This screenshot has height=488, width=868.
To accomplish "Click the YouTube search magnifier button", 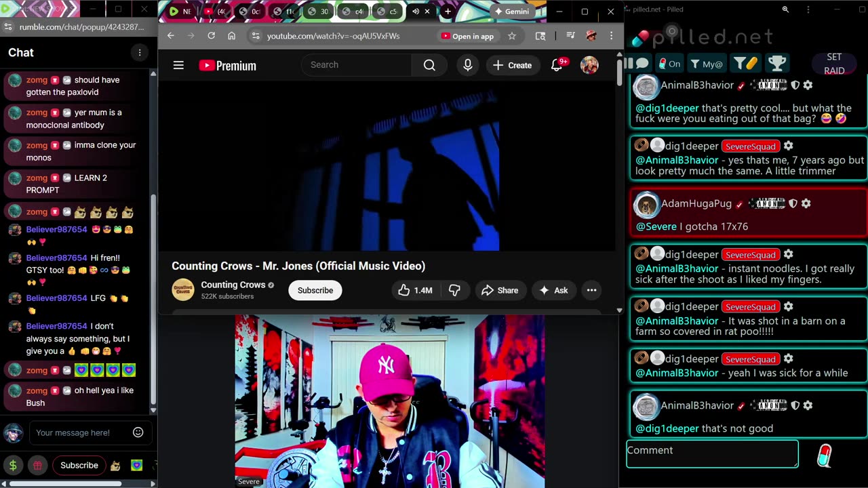I will click(429, 65).
